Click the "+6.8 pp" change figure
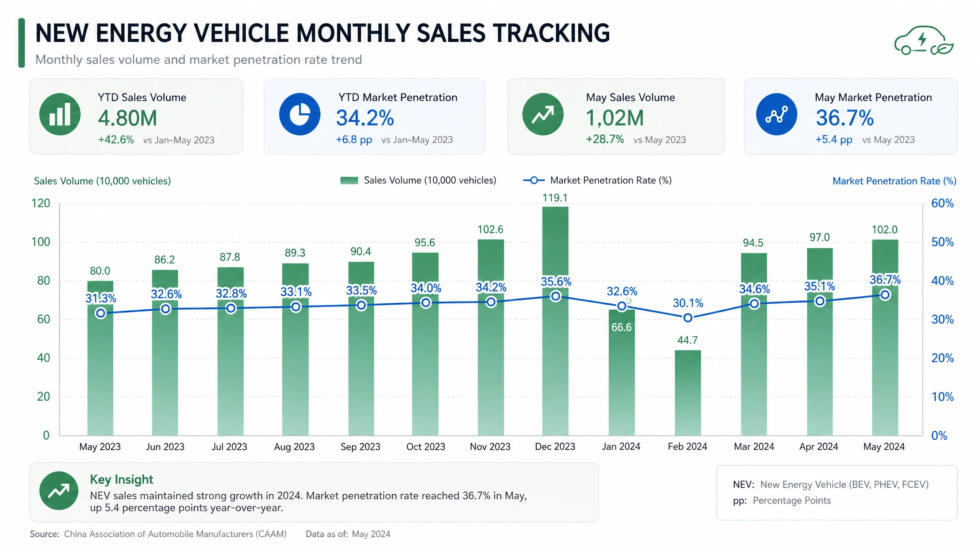The height and width of the screenshot is (551, 980). click(354, 140)
